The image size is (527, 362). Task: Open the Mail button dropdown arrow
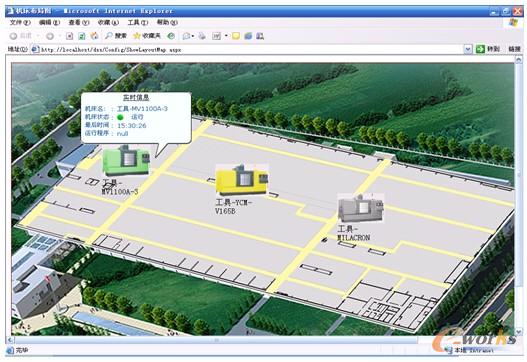(193, 36)
